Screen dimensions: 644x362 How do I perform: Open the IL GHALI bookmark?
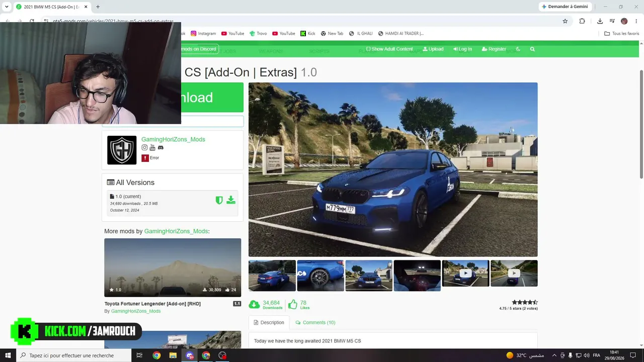pos(361,34)
